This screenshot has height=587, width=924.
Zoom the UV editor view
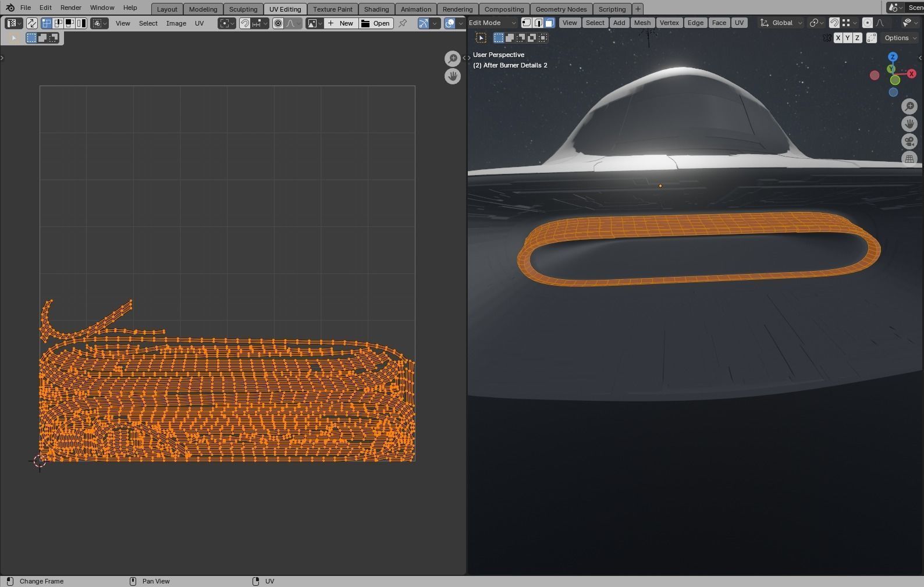453,58
